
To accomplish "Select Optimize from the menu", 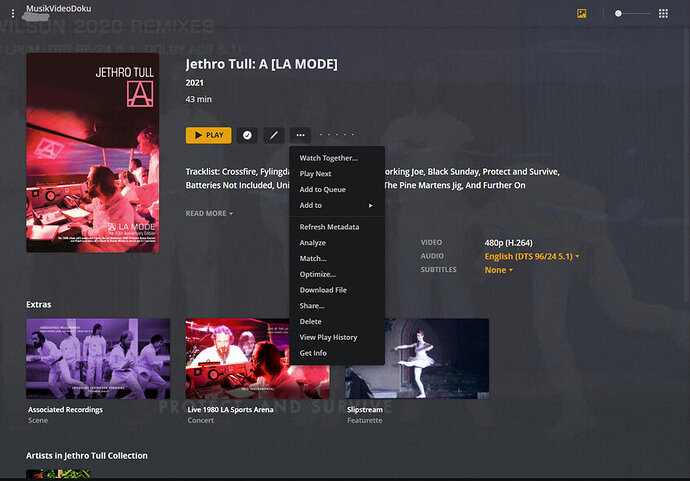I will (x=337, y=274).
